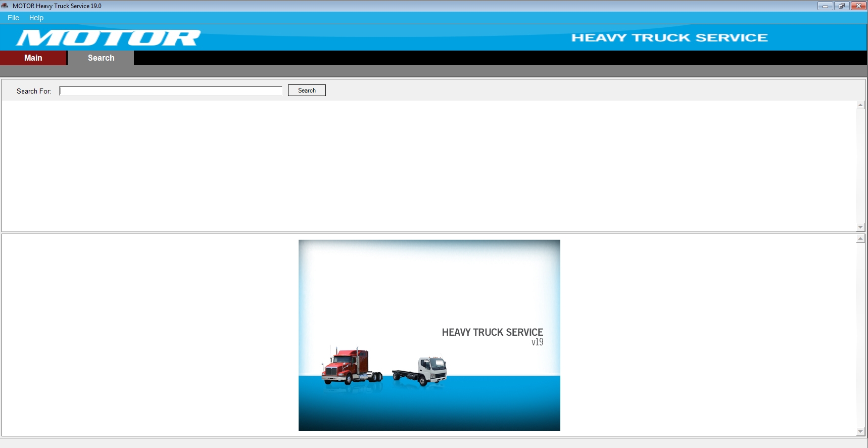Select the Search tab
Screen dimensions: 868x448
click(x=101, y=58)
